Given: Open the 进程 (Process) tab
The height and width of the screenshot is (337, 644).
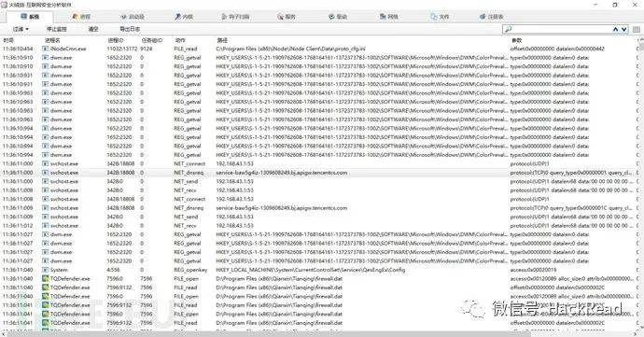Looking at the screenshot, I should 81,17.
